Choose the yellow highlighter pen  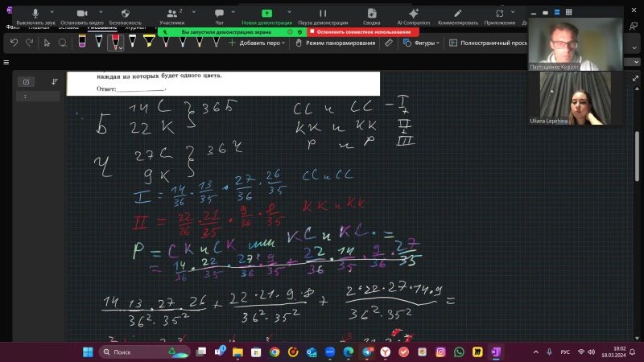tap(148, 42)
